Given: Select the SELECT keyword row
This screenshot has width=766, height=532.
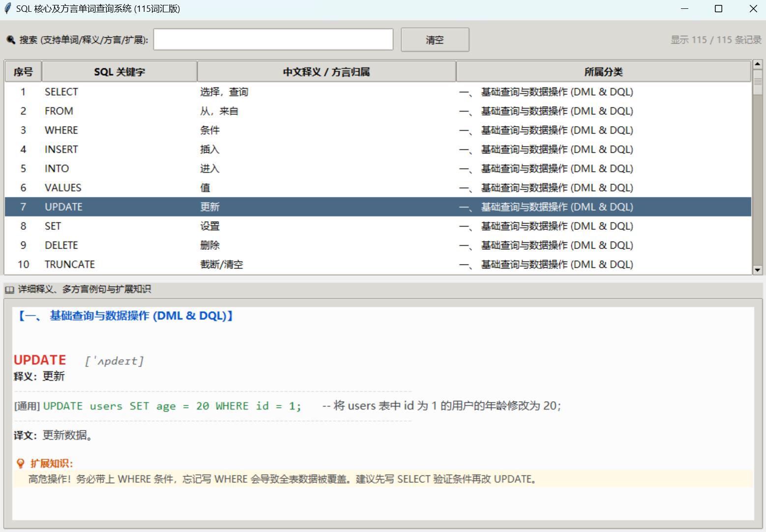Looking at the screenshot, I should (378, 92).
